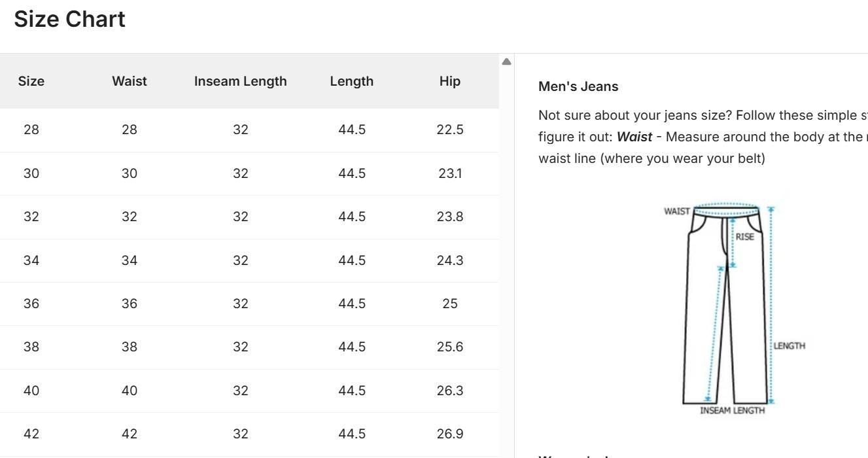Select the Size column header

31,81
